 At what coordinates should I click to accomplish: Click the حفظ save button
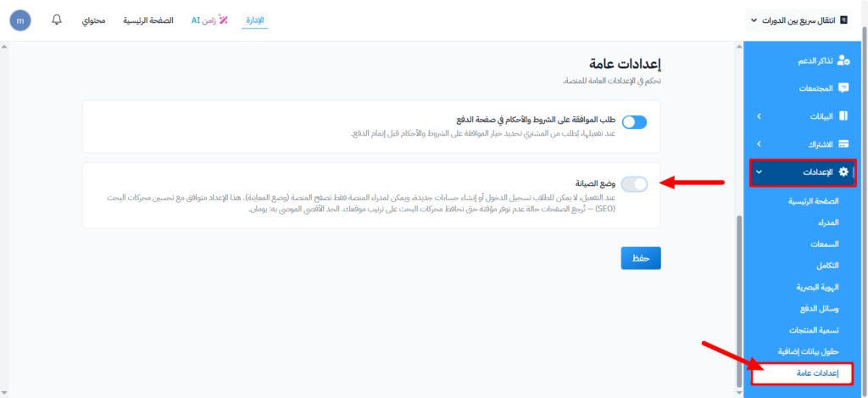coord(640,258)
